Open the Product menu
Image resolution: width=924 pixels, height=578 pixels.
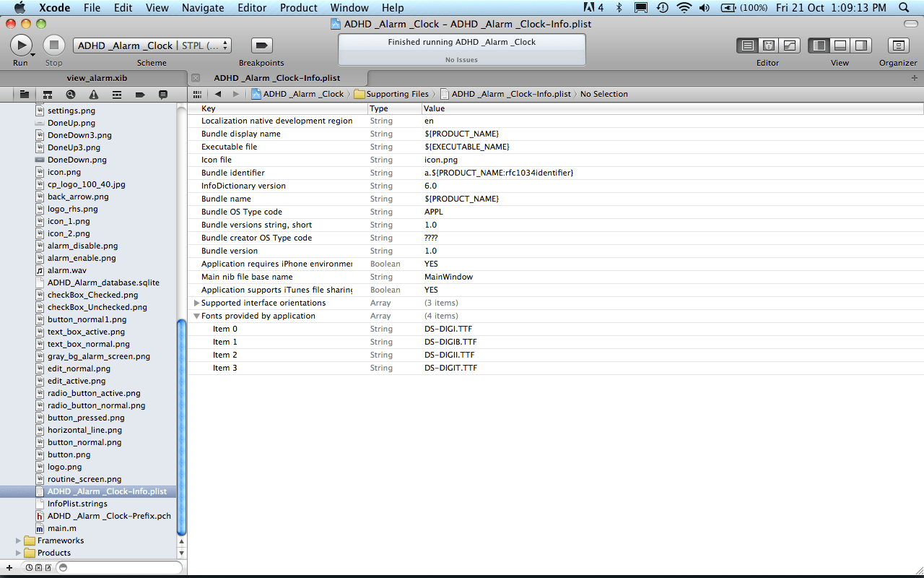click(298, 8)
